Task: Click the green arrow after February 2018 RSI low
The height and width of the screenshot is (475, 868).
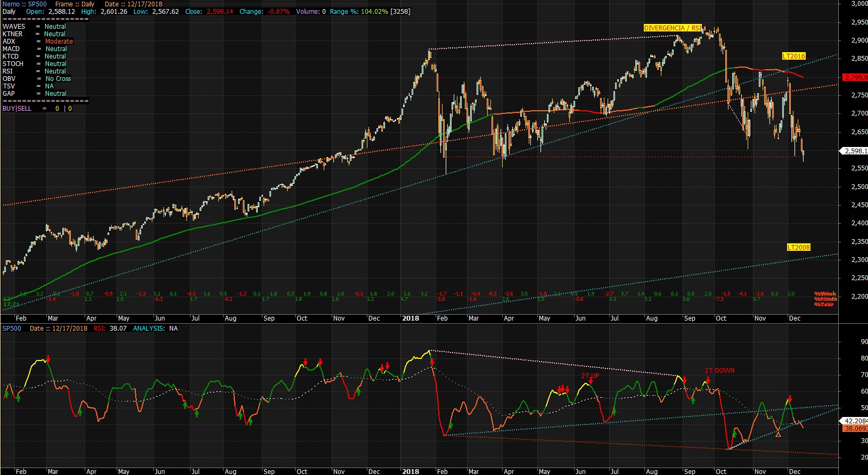Action: click(451, 425)
